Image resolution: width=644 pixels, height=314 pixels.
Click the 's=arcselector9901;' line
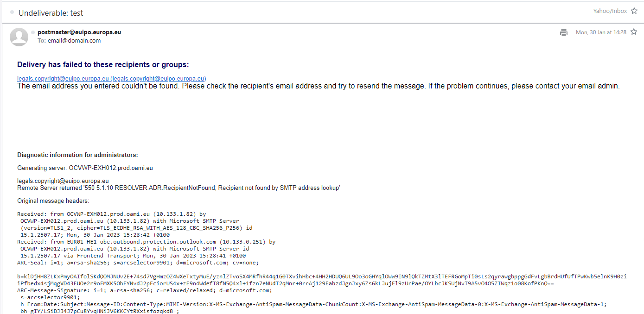pos(51,297)
